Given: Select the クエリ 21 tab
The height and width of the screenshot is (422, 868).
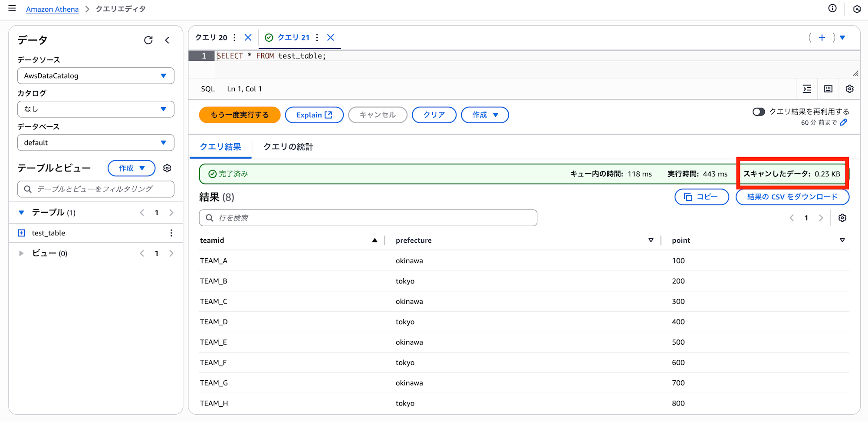Looking at the screenshot, I should (293, 37).
